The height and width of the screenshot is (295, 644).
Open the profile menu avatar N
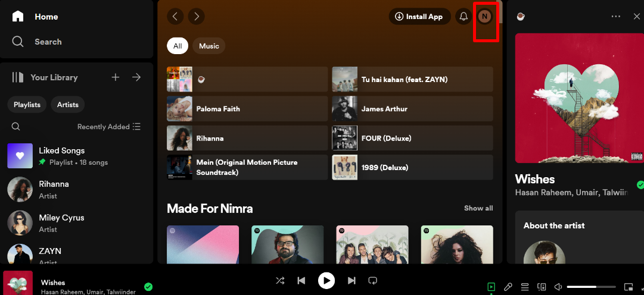click(x=485, y=17)
